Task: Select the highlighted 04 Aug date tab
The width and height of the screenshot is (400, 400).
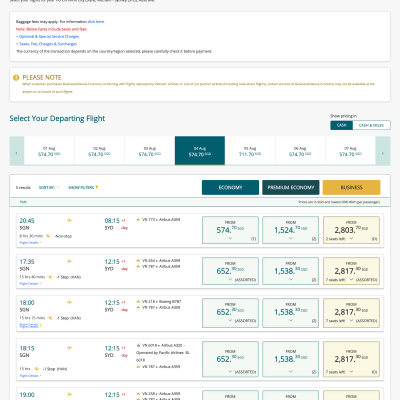Action: [200, 151]
